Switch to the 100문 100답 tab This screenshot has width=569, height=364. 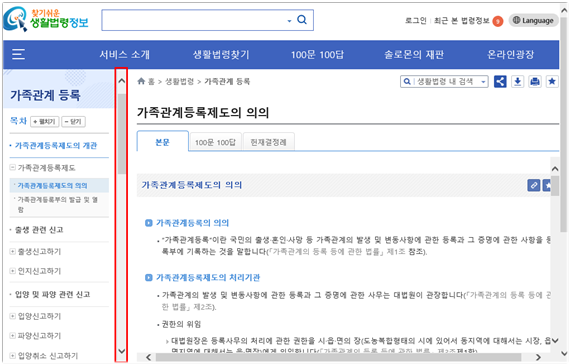click(215, 142)
